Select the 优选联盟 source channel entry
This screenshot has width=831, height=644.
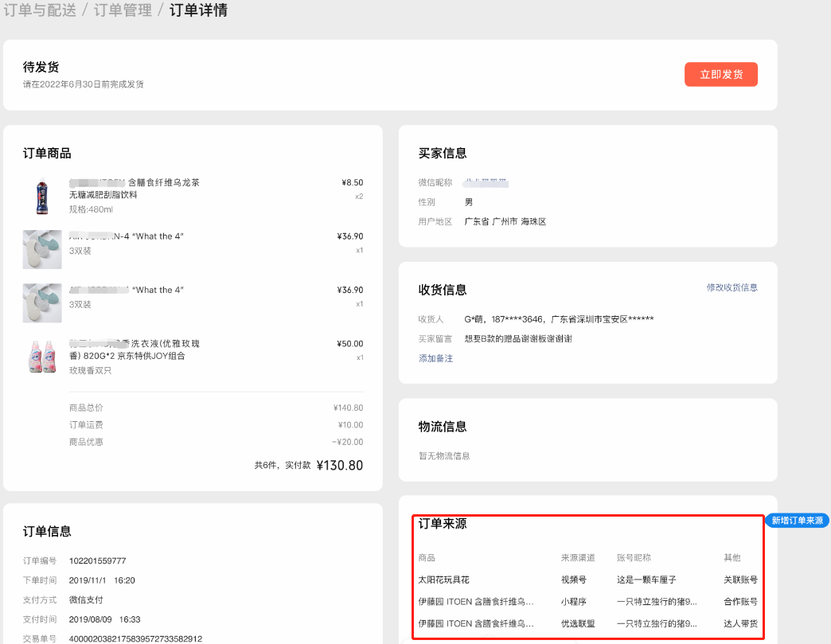click(x=578, y=623)
